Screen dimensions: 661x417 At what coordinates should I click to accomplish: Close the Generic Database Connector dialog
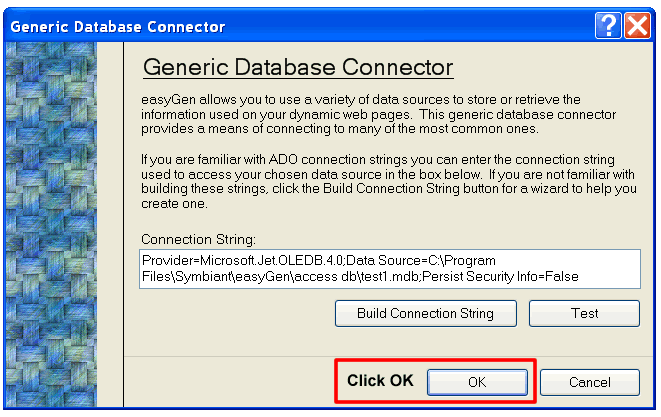point(637,26)
